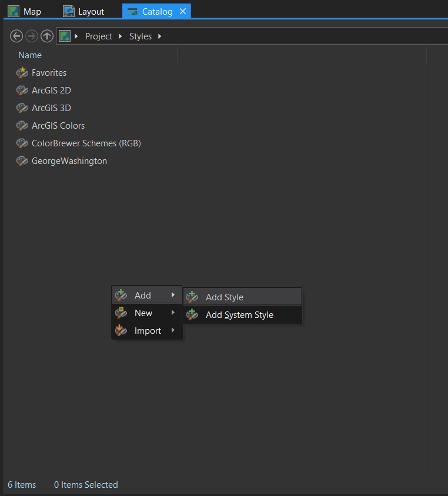The width and height of the screenshot is (448, 496).
Task: Select the ArcGIS 3D style row
Action: point(44,108)
